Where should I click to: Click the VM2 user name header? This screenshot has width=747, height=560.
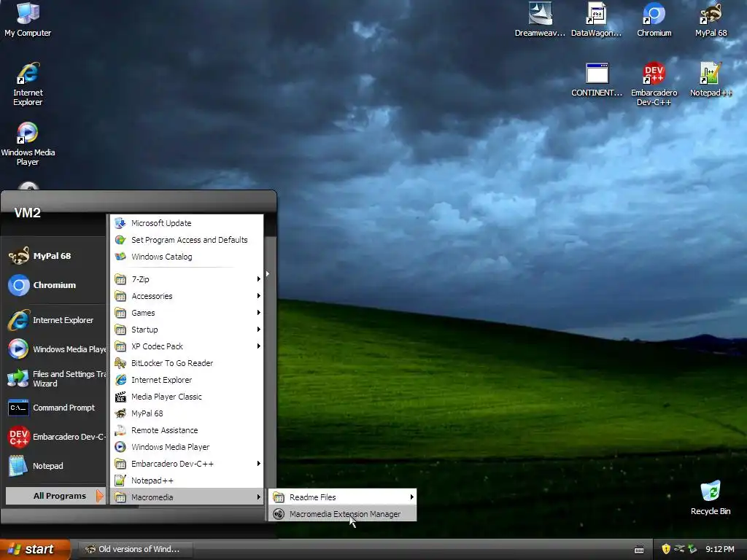(28, 213)
